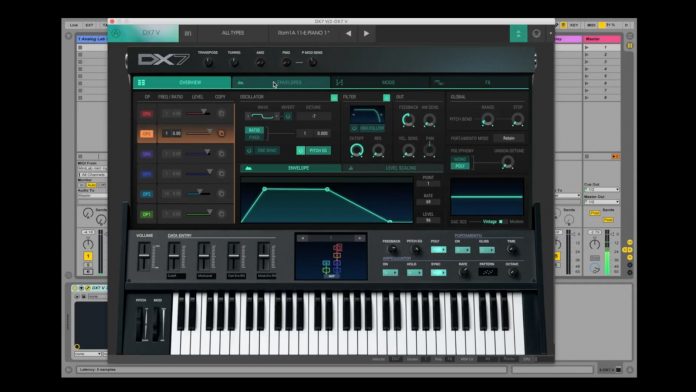The image size is (696, 392).
Task: Click the OP1 level slider
Action: tap(198, 214)
